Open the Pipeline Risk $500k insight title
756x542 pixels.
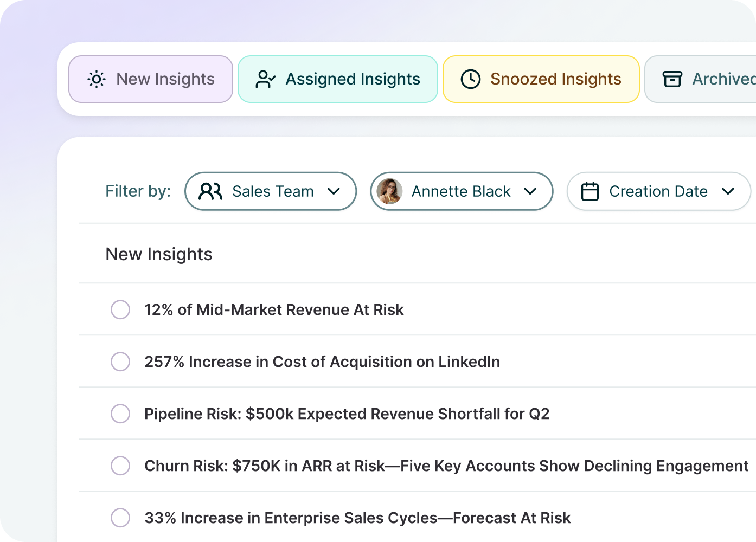coord(347,414)
